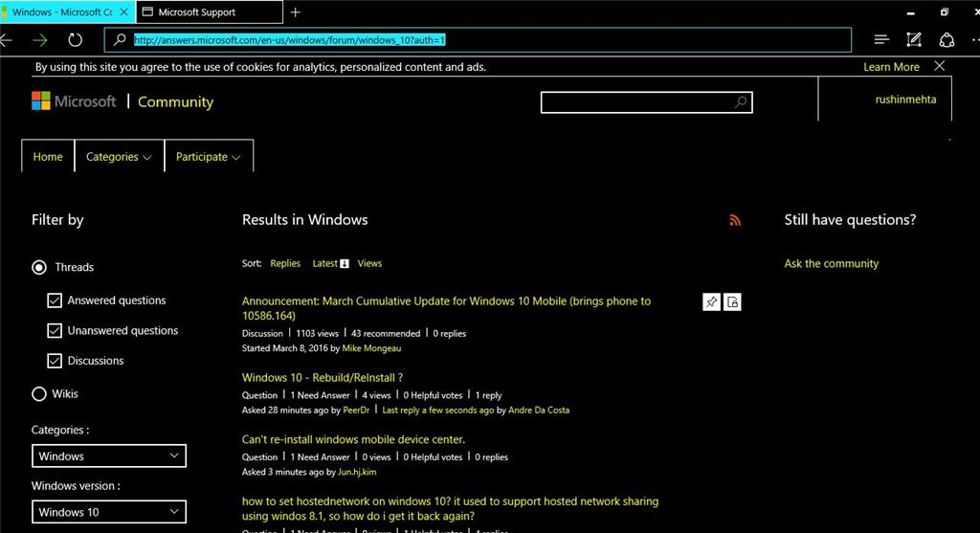Click the address bar search magnifier icon

pyautogui.click(x=119, y=40)
